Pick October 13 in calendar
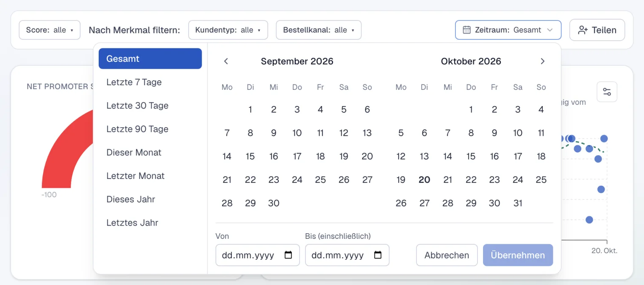 [x=424, y=156]
